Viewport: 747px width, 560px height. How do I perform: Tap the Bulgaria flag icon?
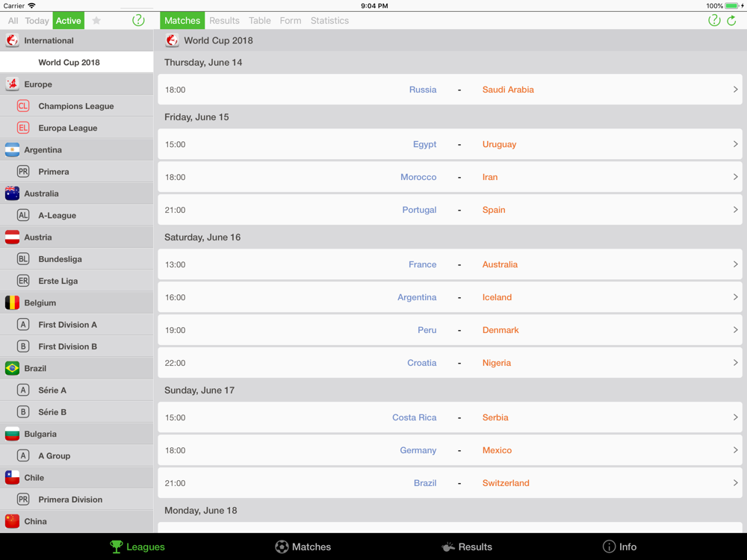pyautogui.click(x=13, y=434)
